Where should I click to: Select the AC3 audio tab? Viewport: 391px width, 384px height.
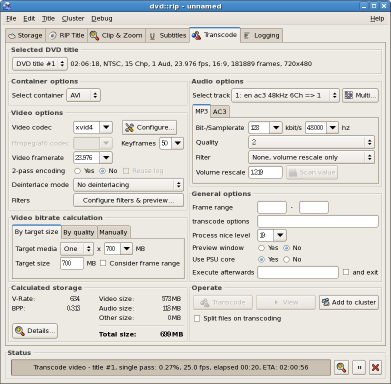[220, 111]
